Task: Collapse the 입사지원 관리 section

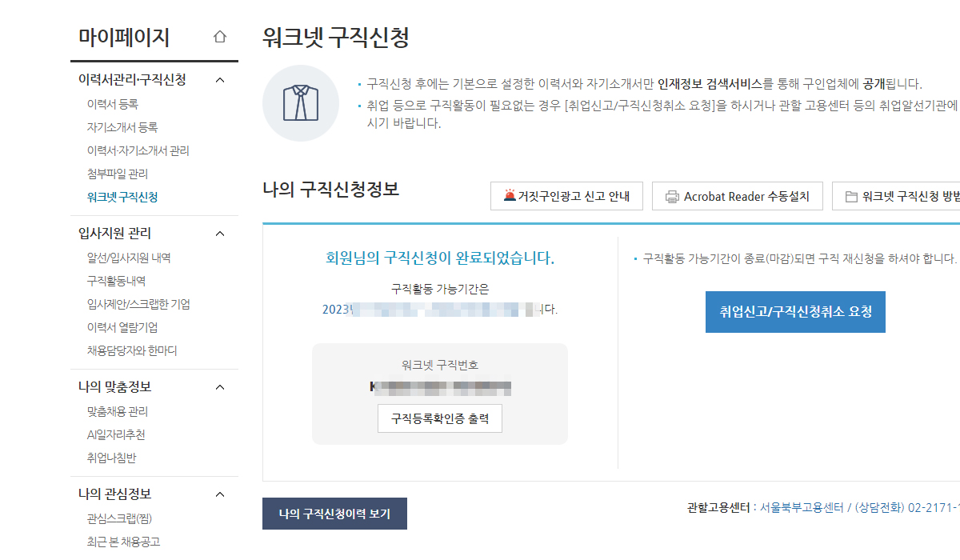Action: (221, 234)
